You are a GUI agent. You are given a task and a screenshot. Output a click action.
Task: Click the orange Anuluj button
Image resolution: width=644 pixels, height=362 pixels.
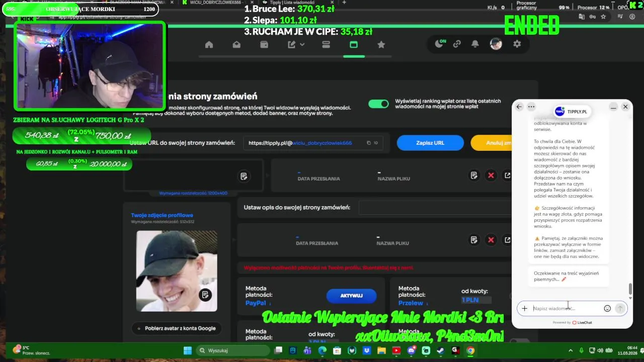492,143
